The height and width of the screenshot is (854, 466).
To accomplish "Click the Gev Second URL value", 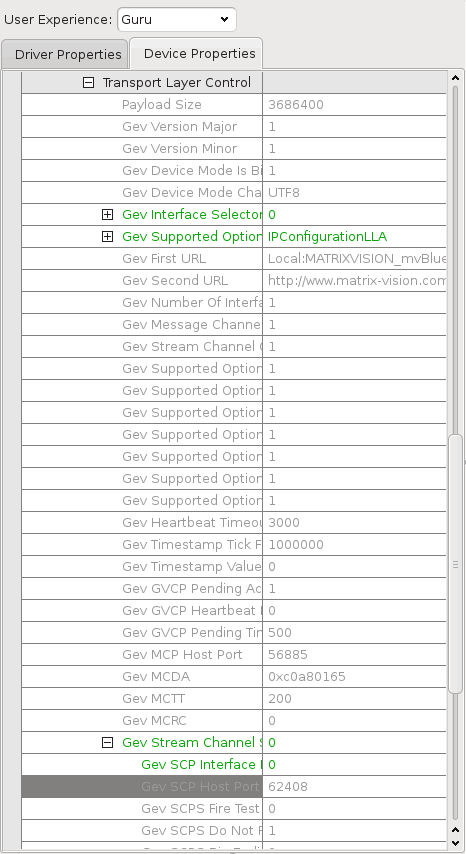I will click(354, 280).
